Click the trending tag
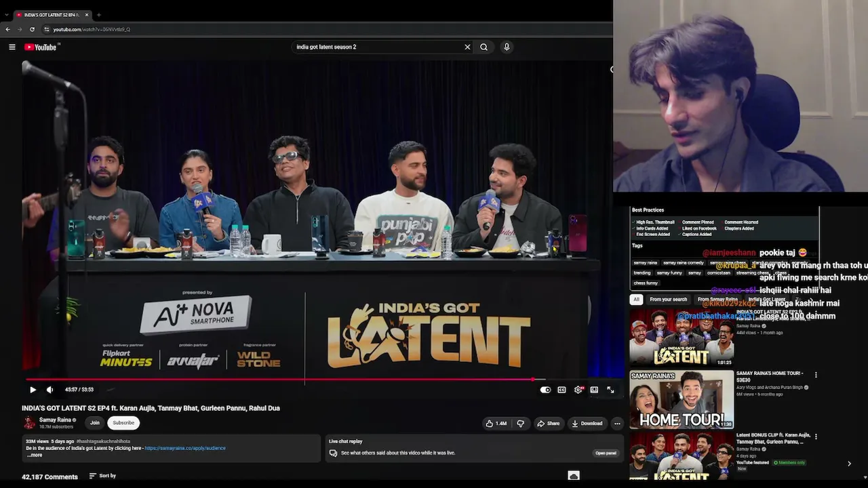Viewport: 868px width, 488px height. (x=642, y=273)
